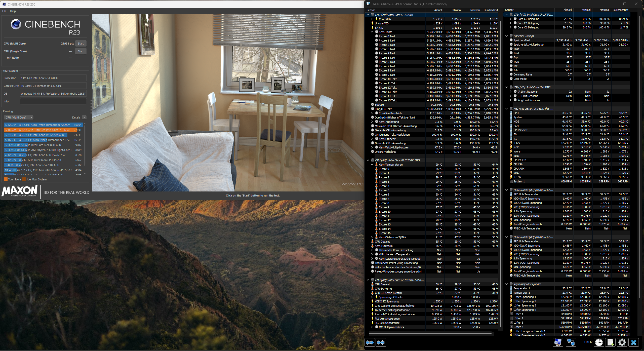644x351 pixels.
Task: Expand the Core VIDs sensor row
Action: click(x=372, y=19)
